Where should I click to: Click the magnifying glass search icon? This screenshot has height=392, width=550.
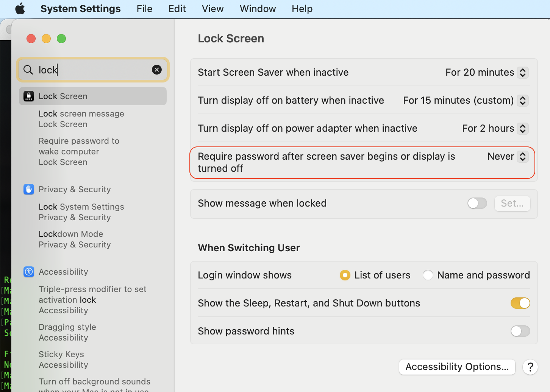(28, 70)
